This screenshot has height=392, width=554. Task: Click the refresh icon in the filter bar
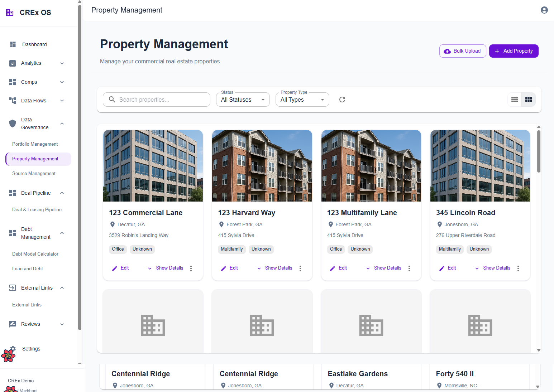click(x=342, y=100)
